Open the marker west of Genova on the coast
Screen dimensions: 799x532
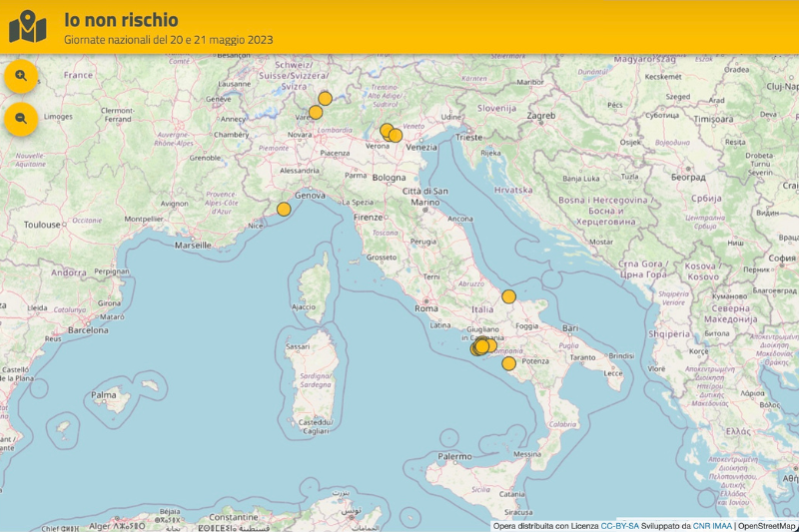284,210
